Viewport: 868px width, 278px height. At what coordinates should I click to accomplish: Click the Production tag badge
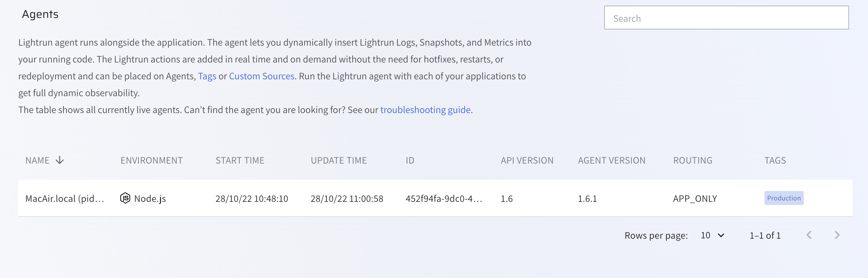[784, 198]
